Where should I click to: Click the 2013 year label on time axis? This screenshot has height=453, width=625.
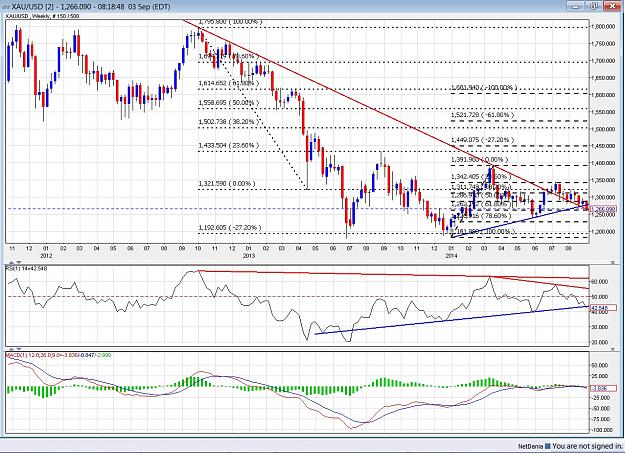coord(249,255)
